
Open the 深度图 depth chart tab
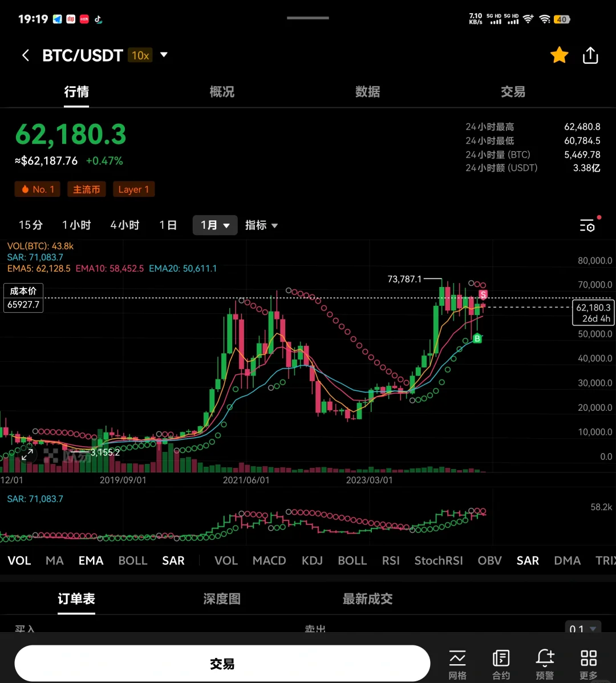click(222, 599)
